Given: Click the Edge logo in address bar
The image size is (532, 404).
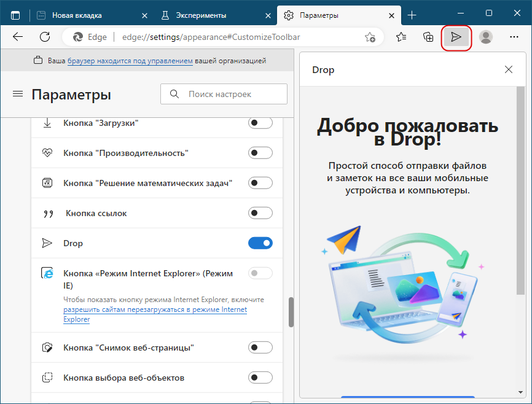Looking at the screenshot, I should coord(78,37).
